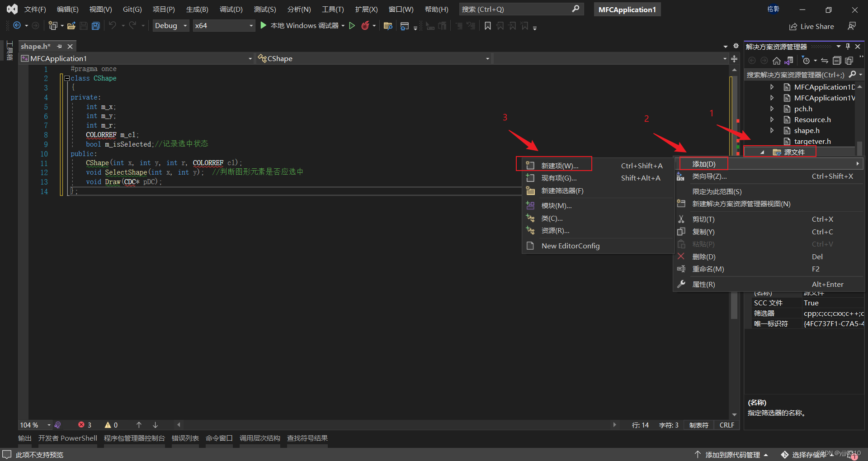Click the title bar 搜索 (Ctrl+Q) box

point(521,9)
